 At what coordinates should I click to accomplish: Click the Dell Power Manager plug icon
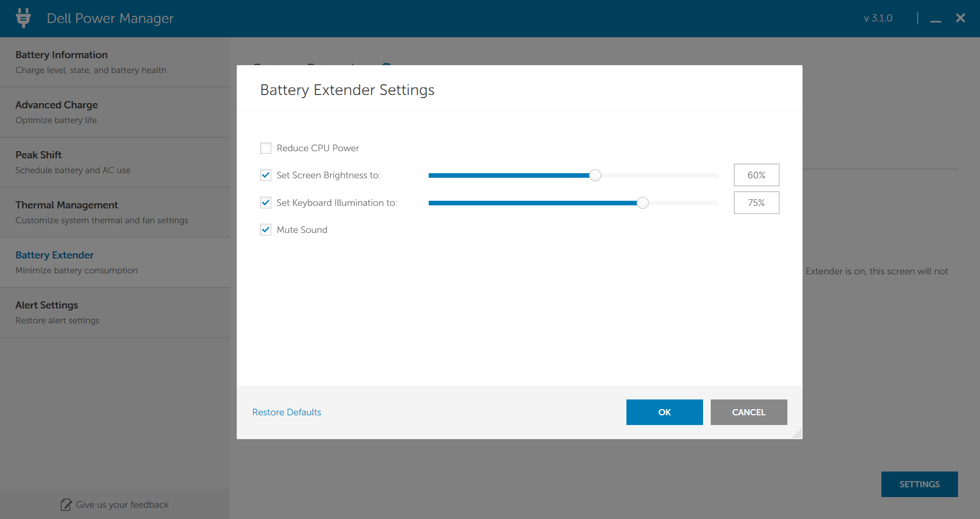(23, 18)
